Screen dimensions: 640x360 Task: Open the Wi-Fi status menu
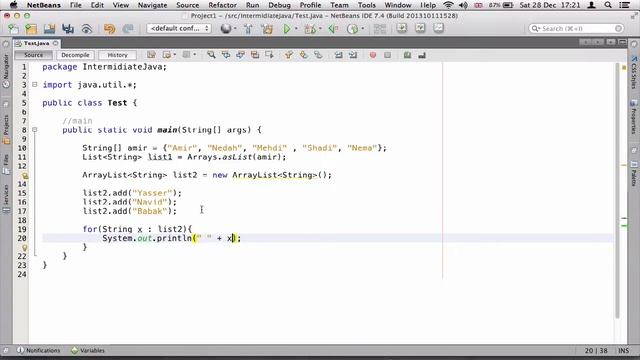pyautogui.click(x=448, y=5)
